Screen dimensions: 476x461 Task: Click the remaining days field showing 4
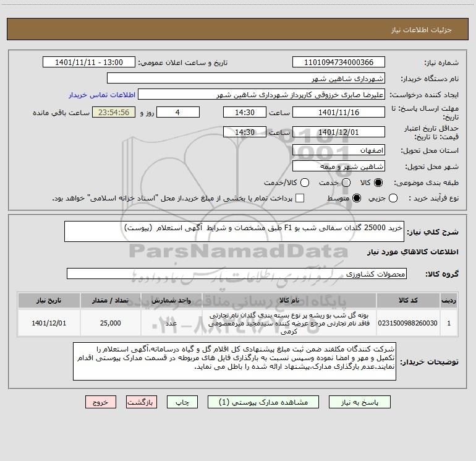coord(178,113)
